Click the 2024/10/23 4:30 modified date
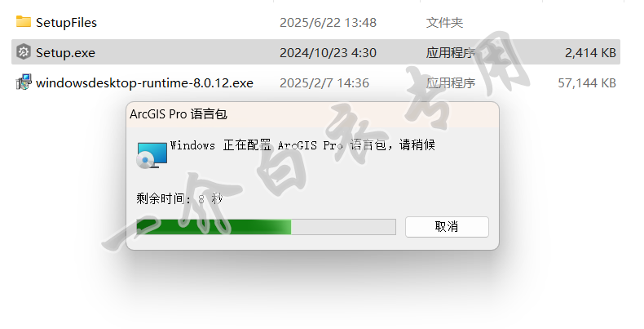Screen dimensions: 644x329 [x=328, y=52]
